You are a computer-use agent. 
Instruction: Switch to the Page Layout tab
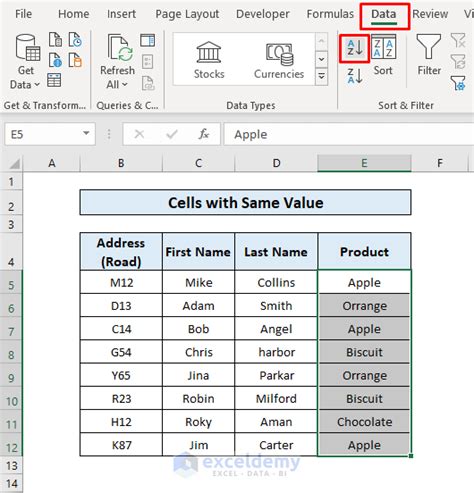pyautogui.click(x=187, y=14)
